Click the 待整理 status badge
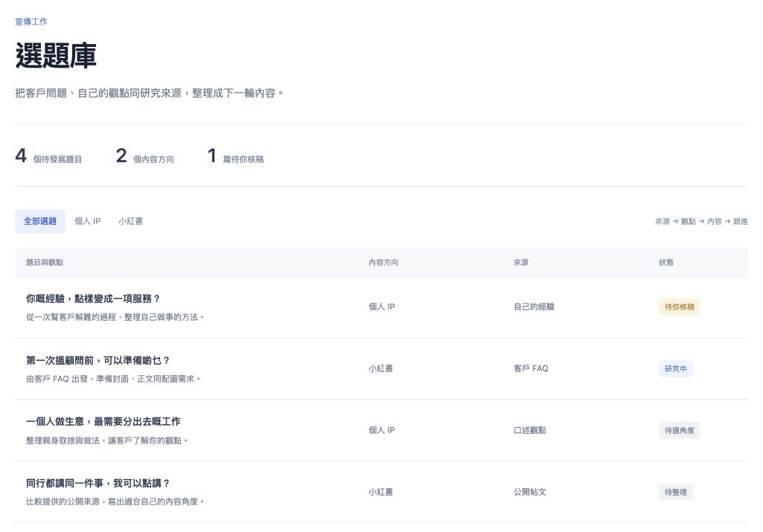This screenshot has height=532, width=763. [675, 492]
